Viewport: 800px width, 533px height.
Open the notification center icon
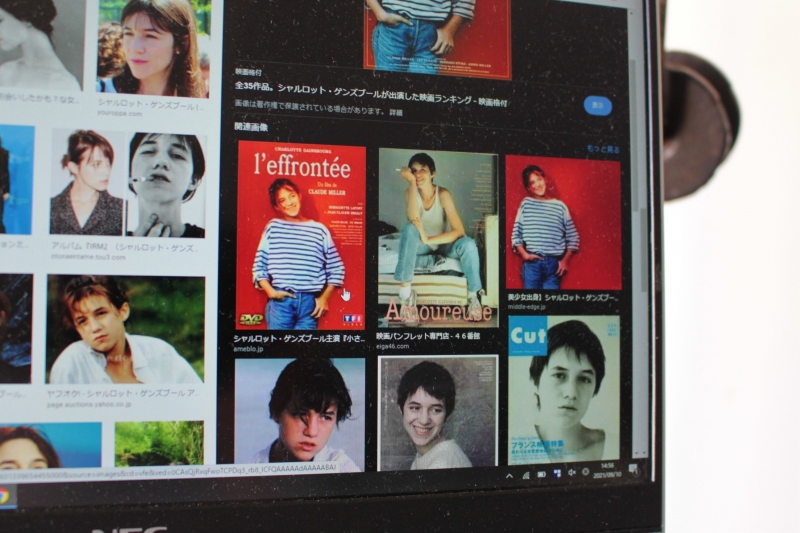[634, 468]
